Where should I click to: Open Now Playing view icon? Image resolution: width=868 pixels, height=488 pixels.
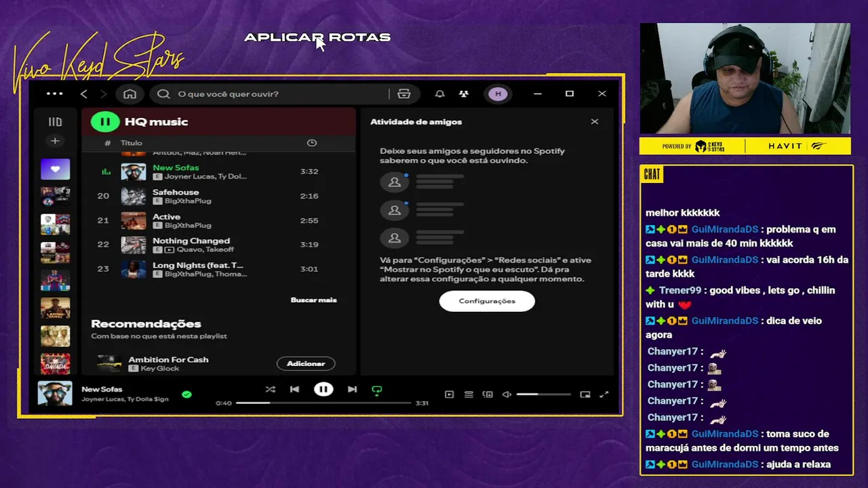pos(449,394)
